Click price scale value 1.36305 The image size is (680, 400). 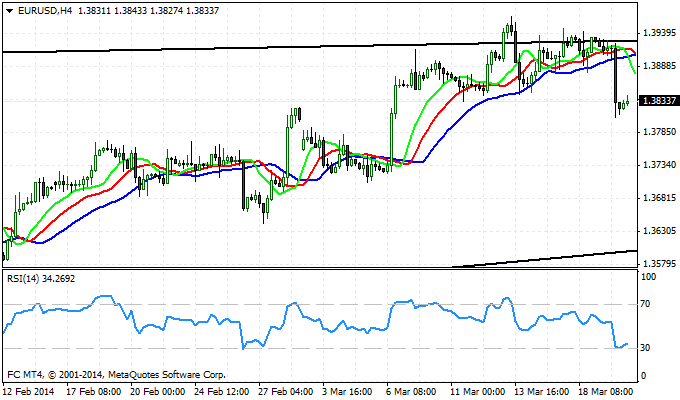click(660, 231)
